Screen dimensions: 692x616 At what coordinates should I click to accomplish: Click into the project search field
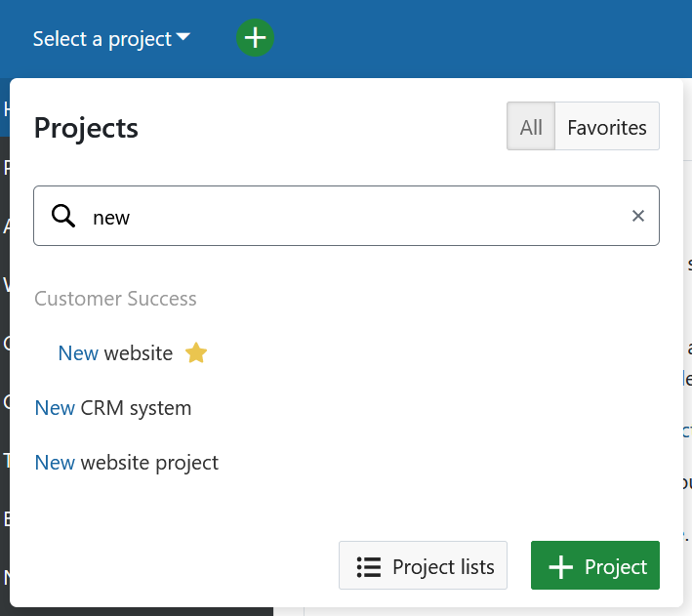tap(351, 216)
